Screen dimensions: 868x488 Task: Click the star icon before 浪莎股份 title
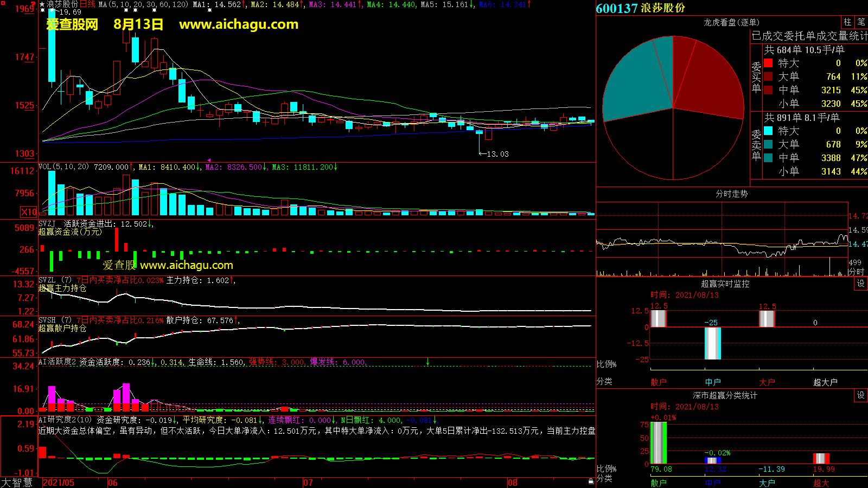click(x=42, y=4)
